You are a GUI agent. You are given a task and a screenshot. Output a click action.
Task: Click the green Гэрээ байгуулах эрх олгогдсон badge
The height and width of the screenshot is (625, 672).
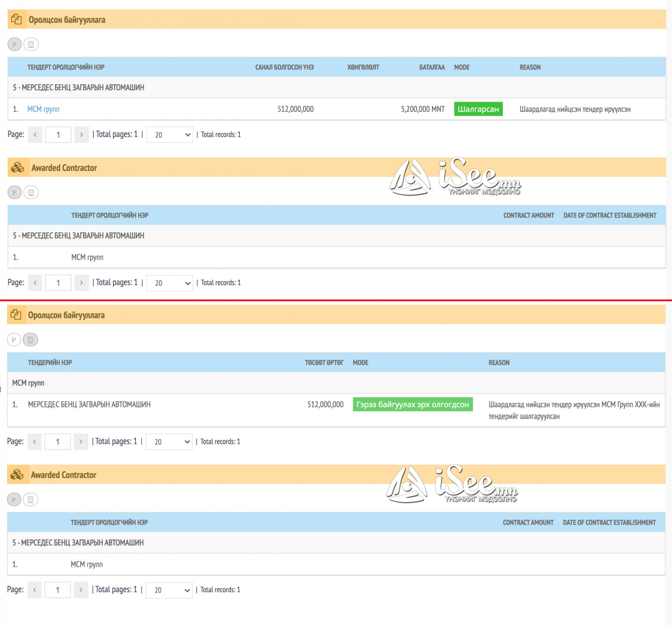[413, 404]
